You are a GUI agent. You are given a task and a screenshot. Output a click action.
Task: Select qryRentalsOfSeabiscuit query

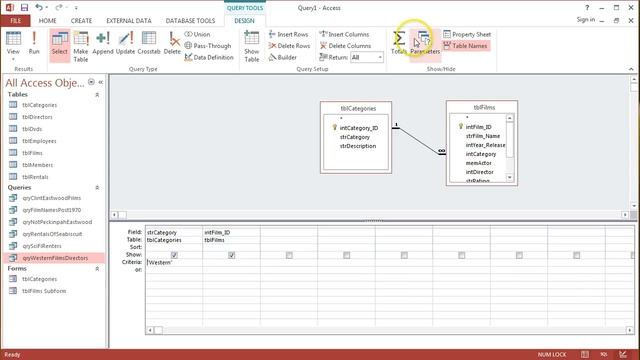click(x=52, y=234)
